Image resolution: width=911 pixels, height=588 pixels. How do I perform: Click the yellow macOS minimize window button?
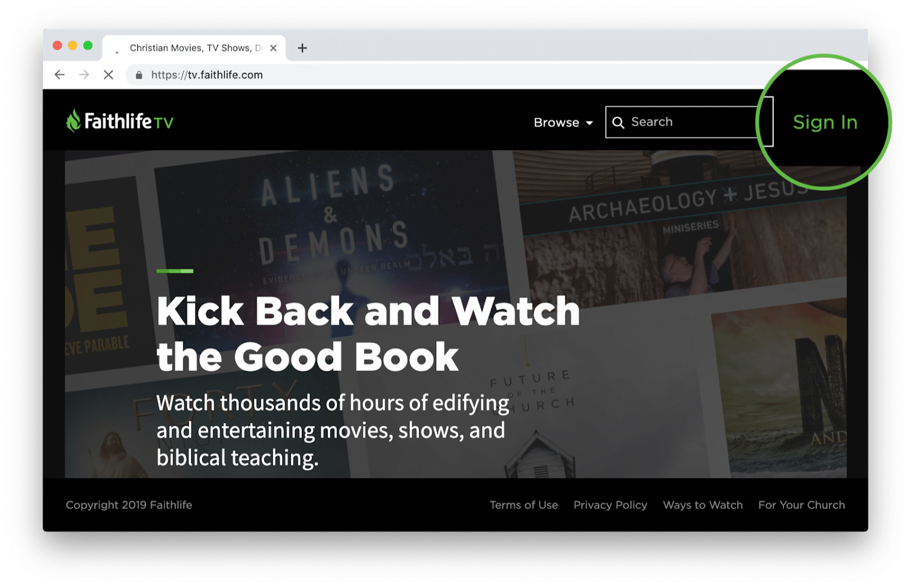[72, 46]
